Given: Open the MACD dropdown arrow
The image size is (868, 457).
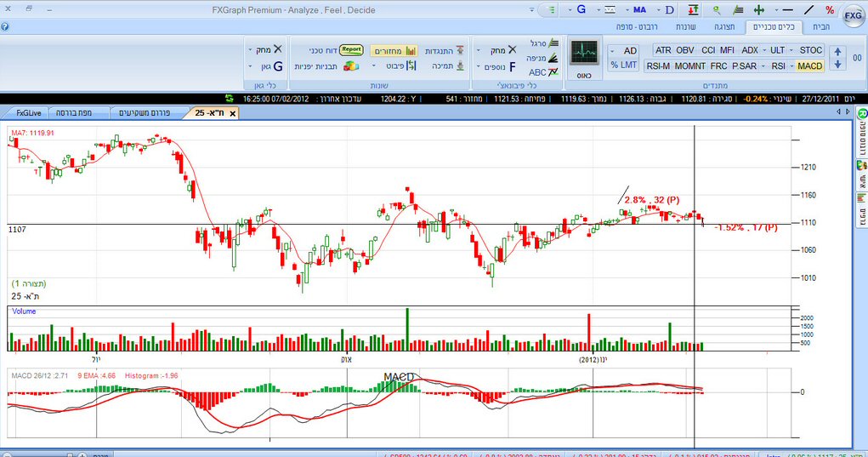Looking at the screenshot, I should (x=792, y=66).
